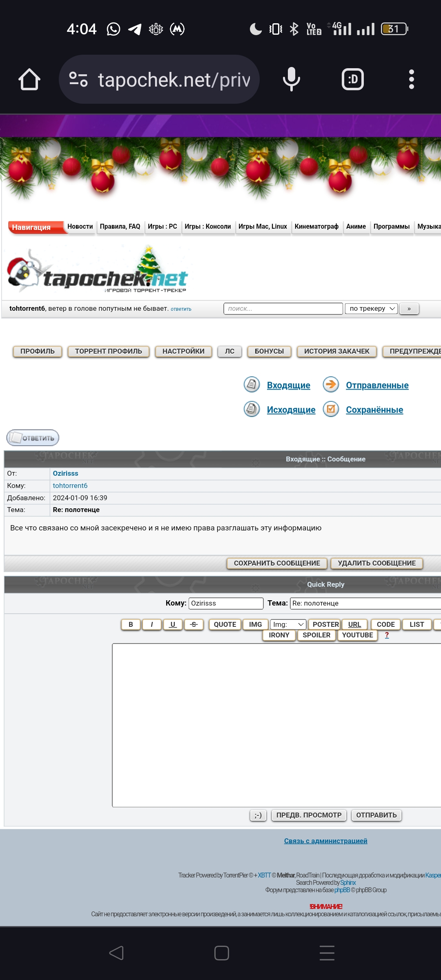Viewport: 441px width, 980px height.
Task: Toggle bold formatting B button
Action: tap(131, 624)
